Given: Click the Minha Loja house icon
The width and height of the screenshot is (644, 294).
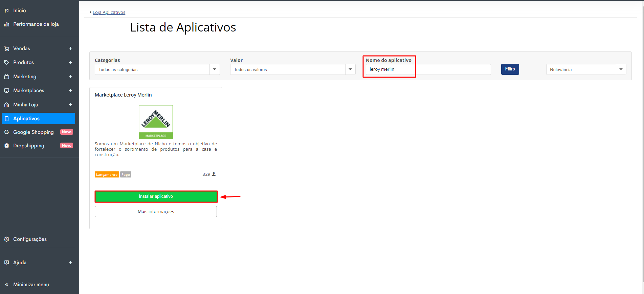Looking at the screenshot, I should click(7, 105).
